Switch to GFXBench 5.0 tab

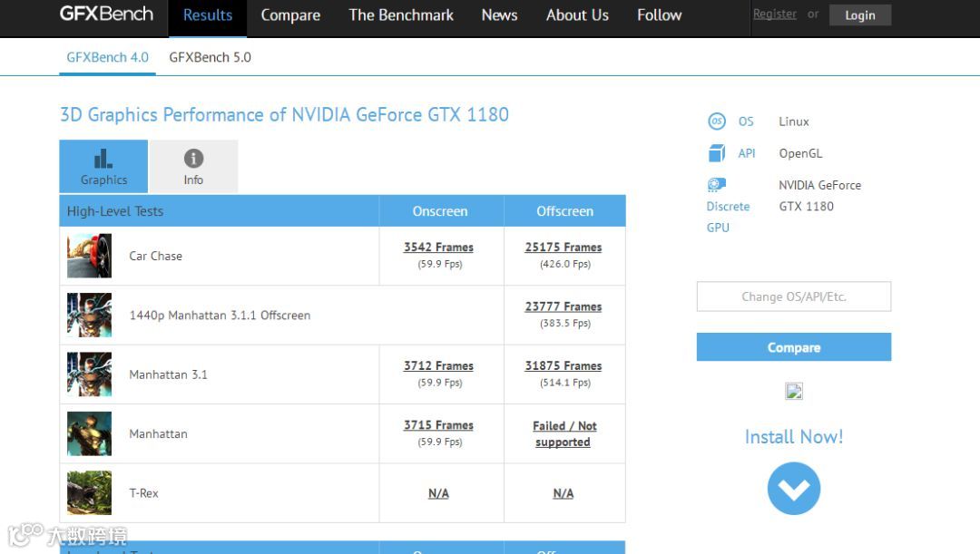click(x=210, y=57)
